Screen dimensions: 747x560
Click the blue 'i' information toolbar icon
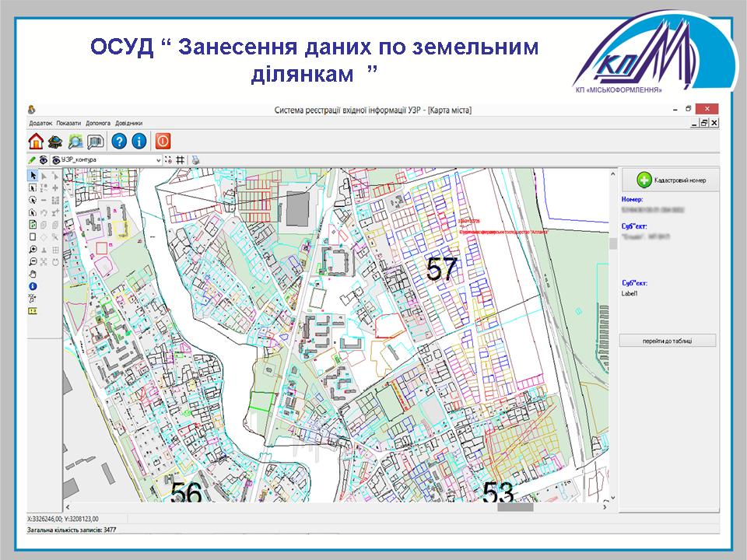139,141
